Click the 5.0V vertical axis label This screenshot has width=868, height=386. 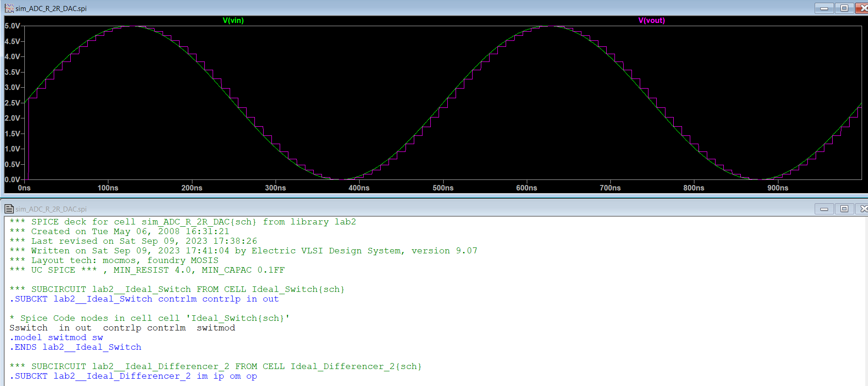(12, 26)
